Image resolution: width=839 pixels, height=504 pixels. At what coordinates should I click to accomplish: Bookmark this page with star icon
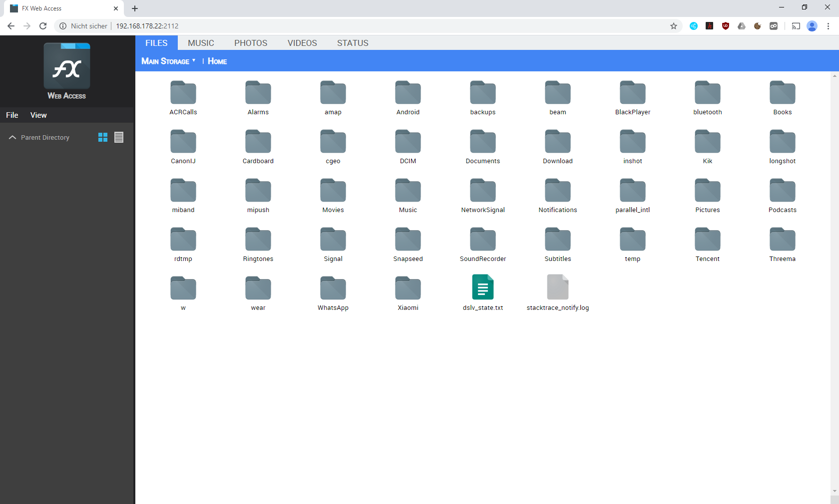click(674, 26)
